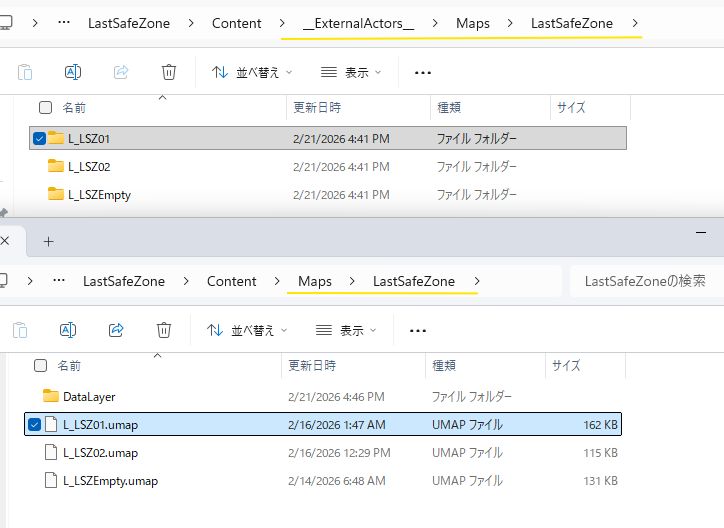Viewport: 724px width, 528px height.
Task: Sort by Size (サイズ) column in the upper window
Action: (571, 108)
